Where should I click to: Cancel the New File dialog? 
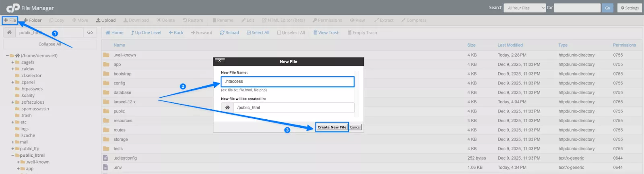[355, 127]
